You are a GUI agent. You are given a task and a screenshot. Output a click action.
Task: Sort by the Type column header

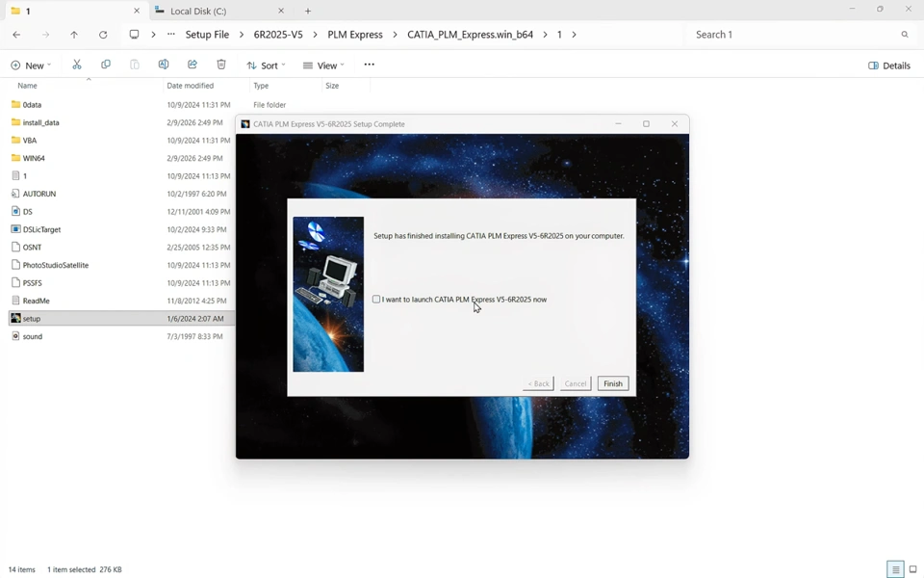point(287,86)
